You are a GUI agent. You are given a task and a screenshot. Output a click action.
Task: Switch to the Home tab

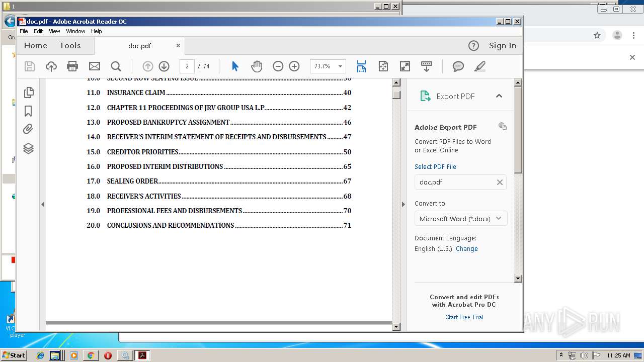[x=36, y=46]
